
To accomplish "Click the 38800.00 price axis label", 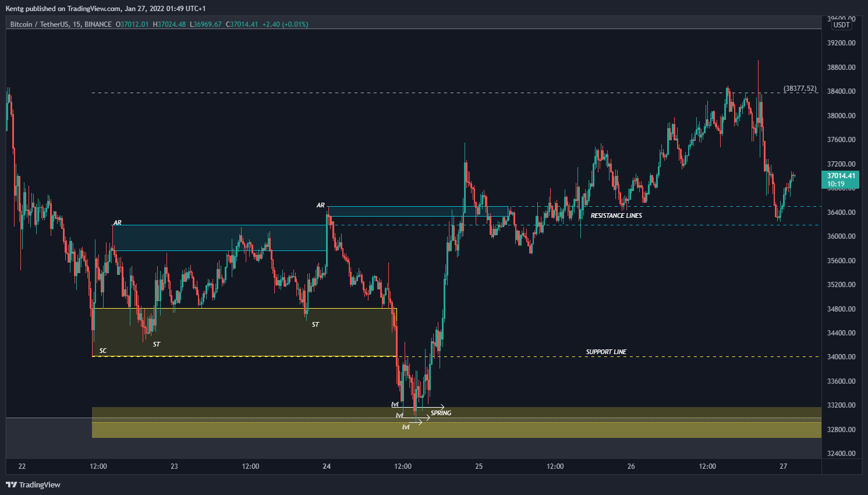I will pyautogui.click(x=841, y=68).
